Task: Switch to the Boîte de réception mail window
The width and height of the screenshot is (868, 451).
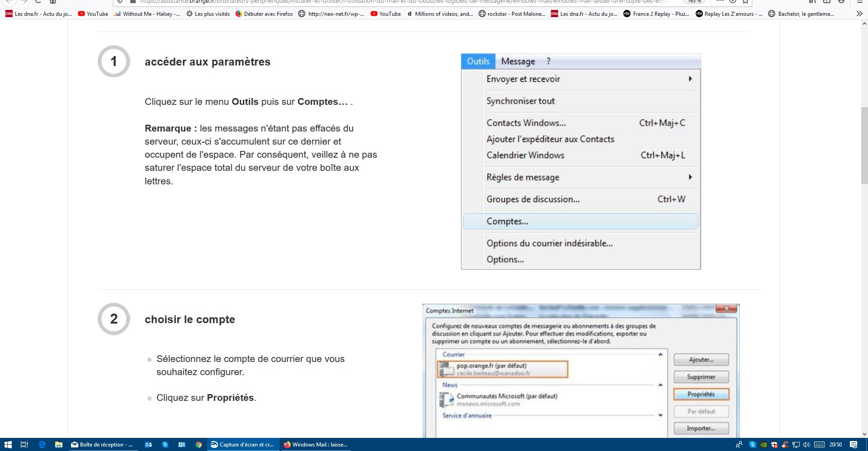Action: click(102, 445)
